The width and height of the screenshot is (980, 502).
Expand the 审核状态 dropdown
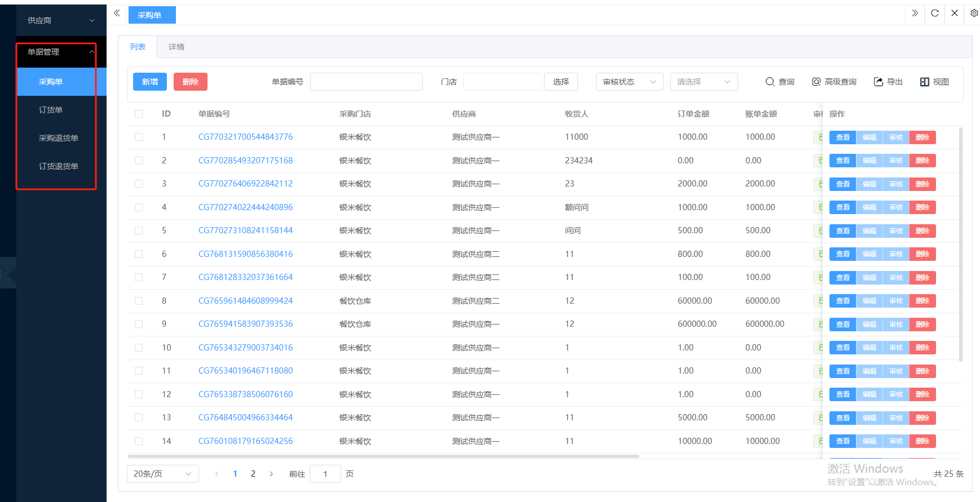(629, 82)
